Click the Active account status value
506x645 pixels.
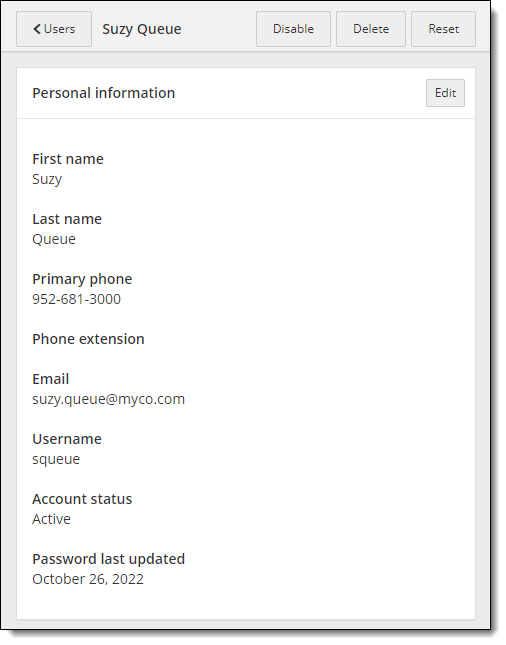pyautogui.click(x=51, y=519)
